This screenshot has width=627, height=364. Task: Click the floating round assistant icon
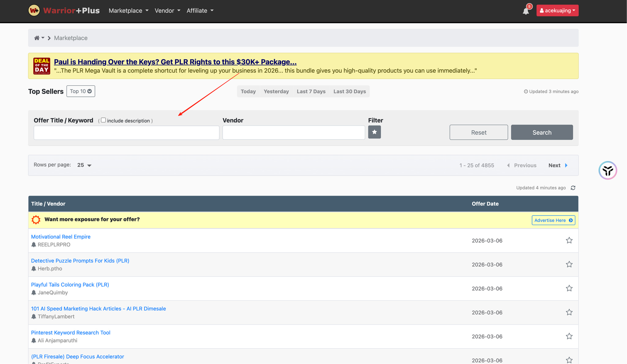pyautogui.click(x=607, y=170)
